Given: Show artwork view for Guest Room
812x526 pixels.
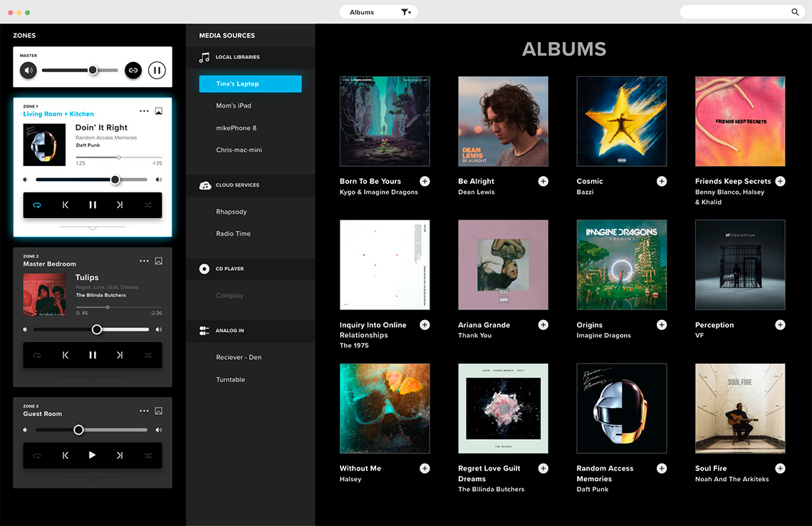Looking at the screenshot, I should click(x=159, y=411).
